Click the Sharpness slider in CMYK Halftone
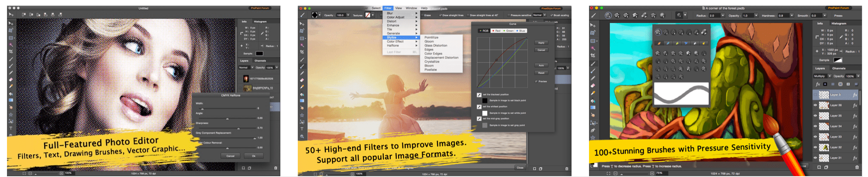 tap(238, 128)
